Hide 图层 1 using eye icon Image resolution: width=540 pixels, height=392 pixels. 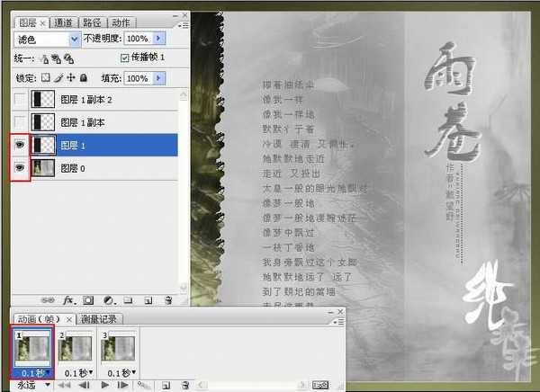point(20,144)
